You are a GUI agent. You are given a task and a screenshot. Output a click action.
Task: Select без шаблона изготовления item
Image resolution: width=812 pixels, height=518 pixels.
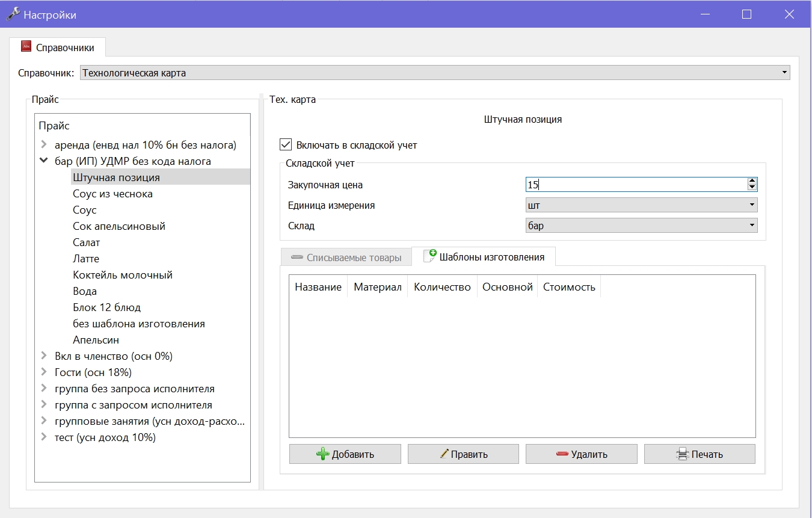pyautogui.click(x=139, y=324)
